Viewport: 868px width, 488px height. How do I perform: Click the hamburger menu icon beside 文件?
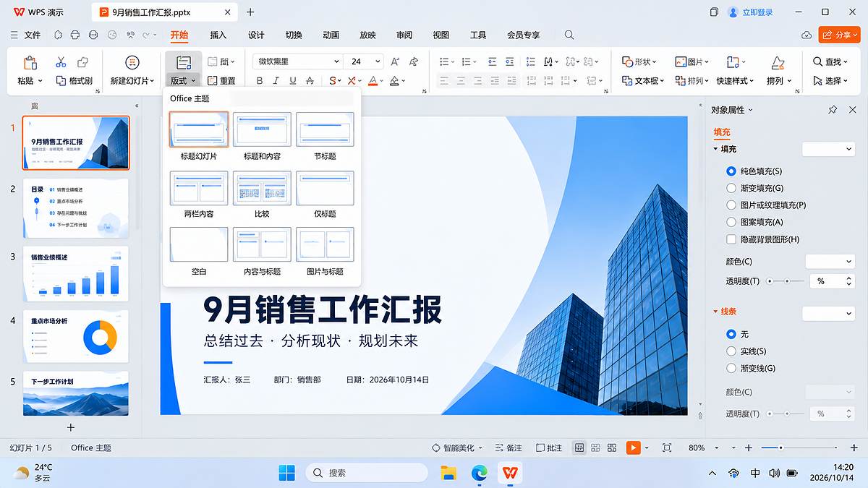(14, 35)
